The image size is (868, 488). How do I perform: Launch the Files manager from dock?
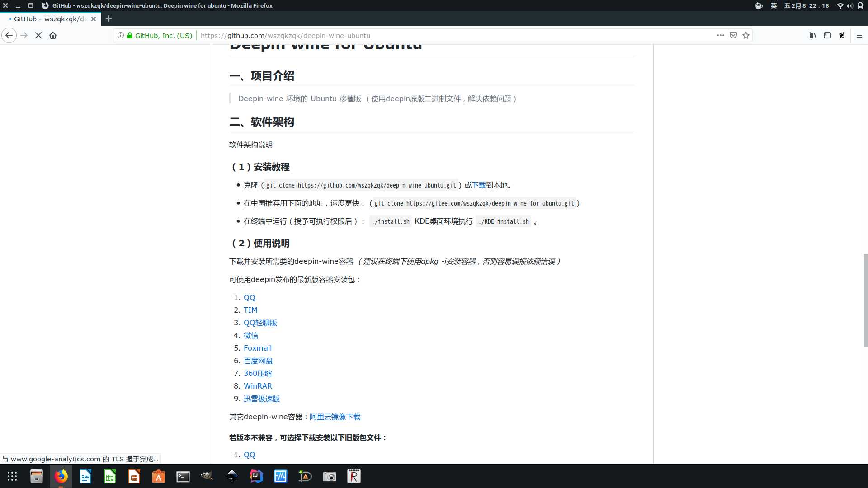pos(37,476)
